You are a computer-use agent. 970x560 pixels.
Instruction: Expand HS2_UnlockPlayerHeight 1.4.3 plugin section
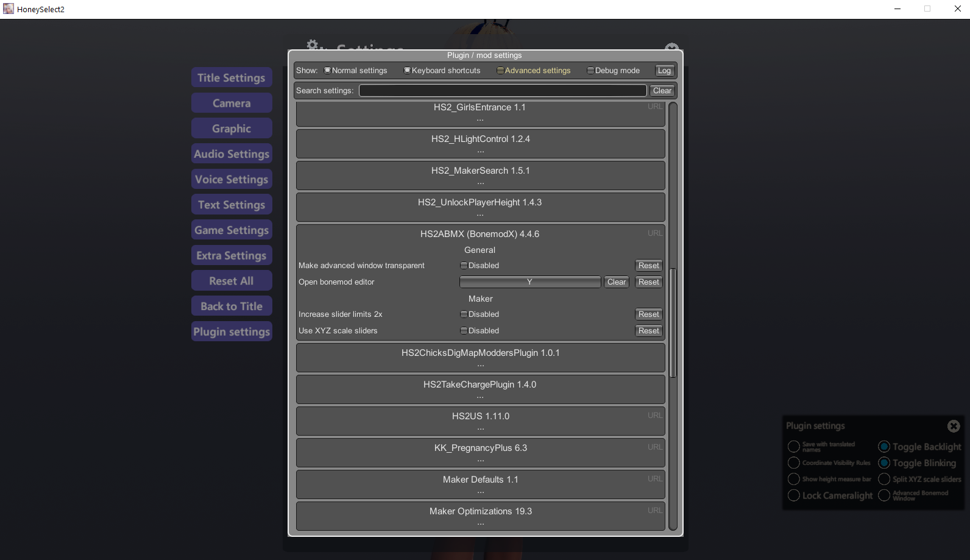(480, 207)
